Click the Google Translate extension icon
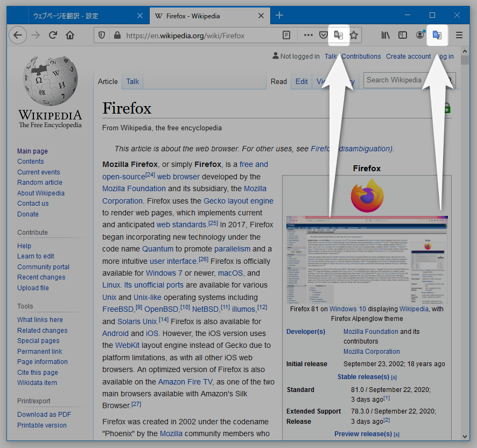This screenshot has height=448, width=477. point(437,36)
